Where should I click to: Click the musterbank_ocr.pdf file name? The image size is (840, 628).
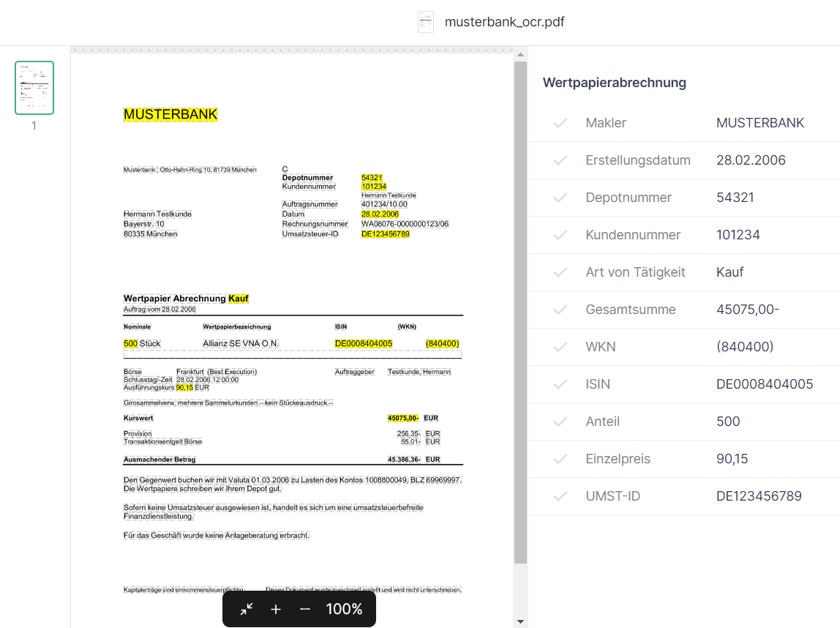point(505,22)
